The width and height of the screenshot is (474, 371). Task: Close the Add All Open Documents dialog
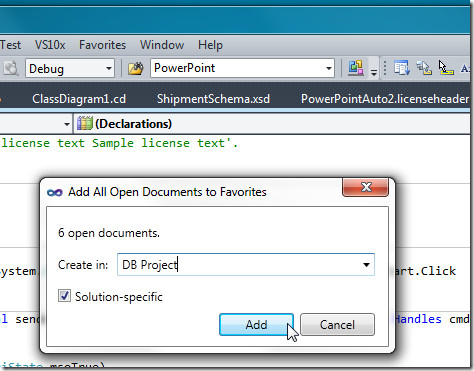365,187
